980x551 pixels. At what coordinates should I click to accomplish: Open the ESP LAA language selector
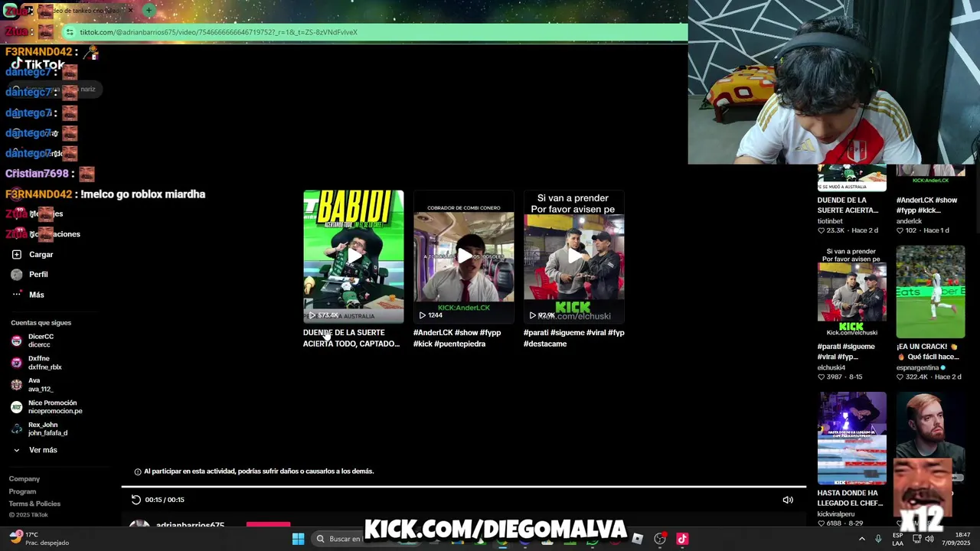pos(897,539)
